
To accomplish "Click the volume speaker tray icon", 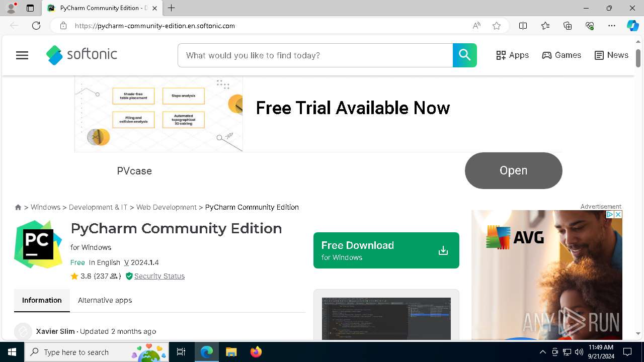I will pos(579,352).
